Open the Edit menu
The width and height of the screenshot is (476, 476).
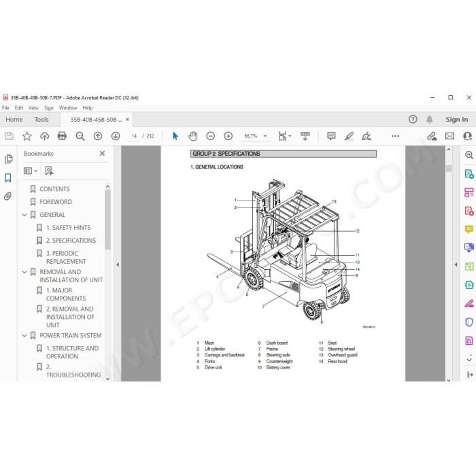click(x=19, y=107)
